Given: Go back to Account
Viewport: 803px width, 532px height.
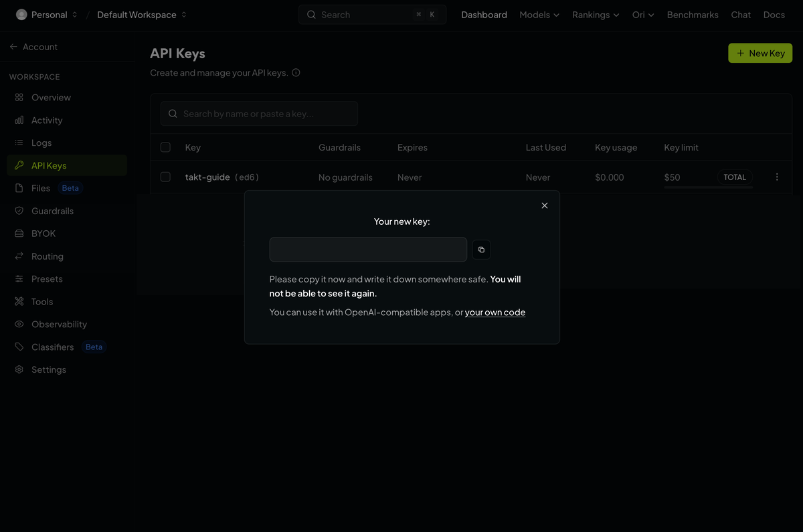Looking at the screenshot, I should 33,47.
